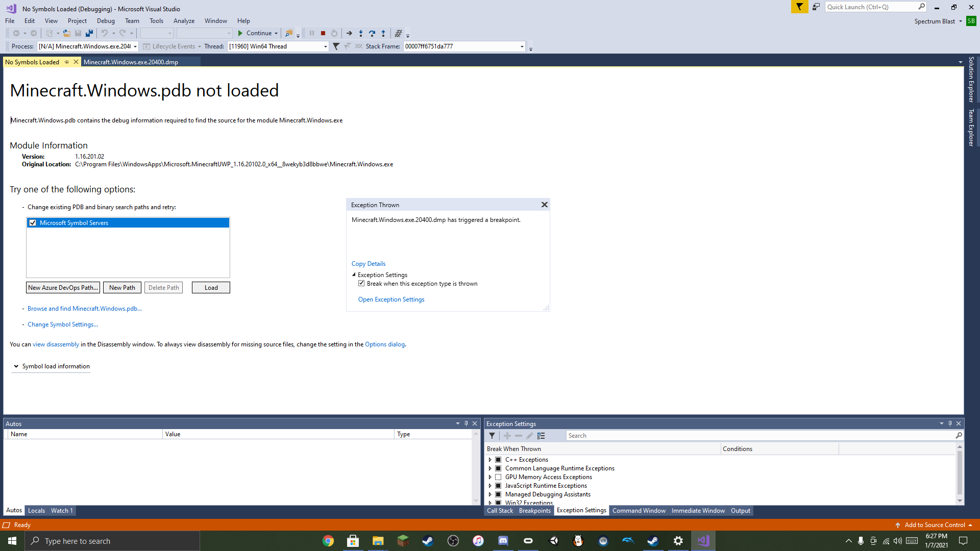Expand C++ Exceptions tree node
Viewport: 980px width, 551px height.
click(x=490, y=460)
